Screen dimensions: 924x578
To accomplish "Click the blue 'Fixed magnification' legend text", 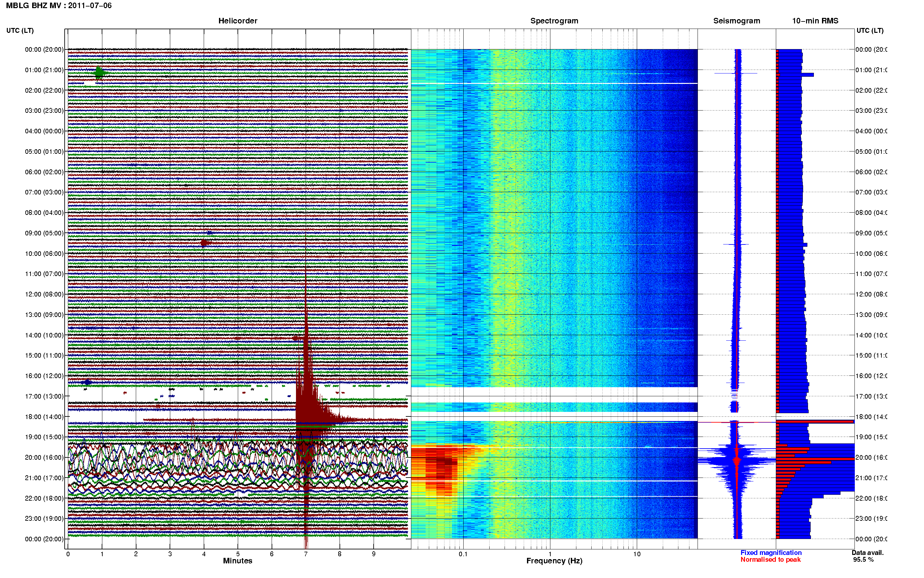I will pyautogui.click(x=771, y=553).
